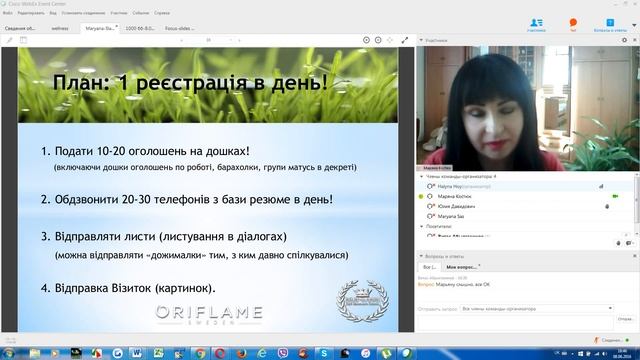Click the zoom in magnifier icon
Image resolution: width=640 pixels, height=360 pixels.
pyautogui.click(x=366, y=40)
